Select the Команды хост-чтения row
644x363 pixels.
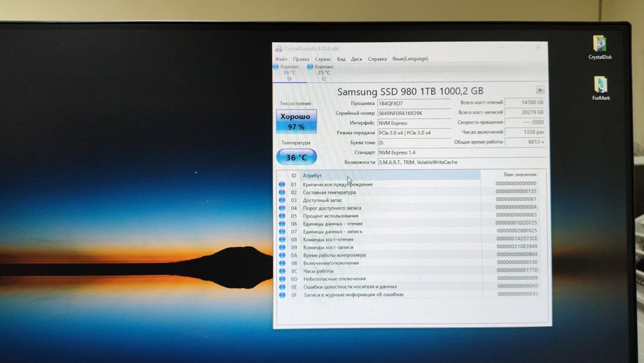(409, 239)
